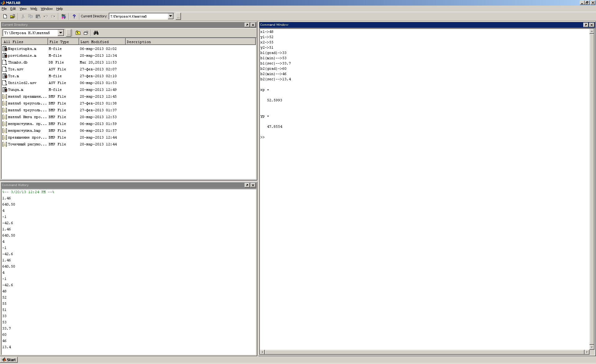Click Command Window vertical scrollbar up arrow
The width and height of the screenshot is (596, 364).
click(x=592, y=31)
